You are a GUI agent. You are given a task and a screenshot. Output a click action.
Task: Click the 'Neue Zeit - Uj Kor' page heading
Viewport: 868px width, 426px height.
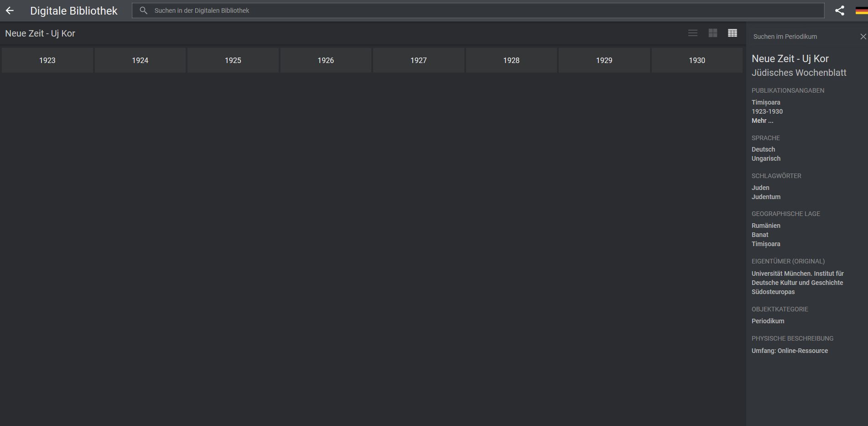tap(40, 33)
